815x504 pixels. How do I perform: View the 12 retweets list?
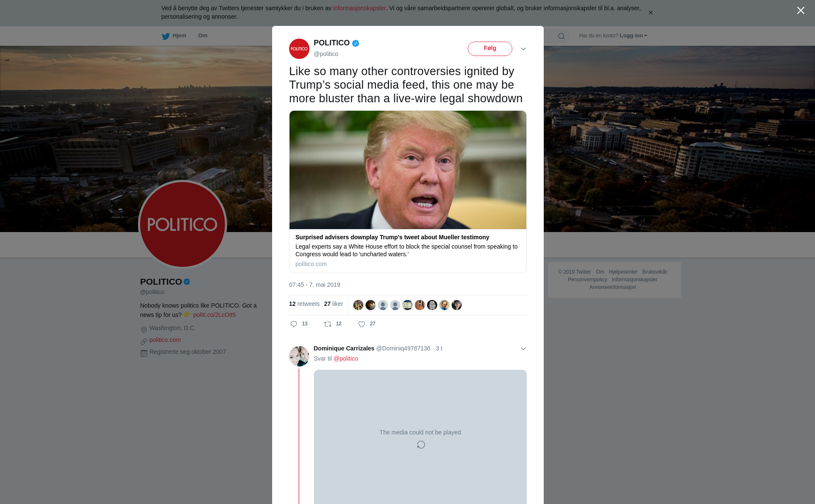point(304,304)
